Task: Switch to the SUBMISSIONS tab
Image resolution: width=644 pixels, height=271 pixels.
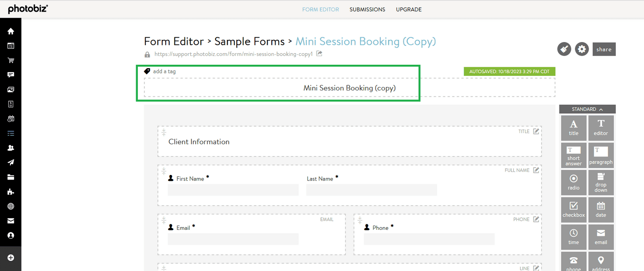Action: point(367,9)
